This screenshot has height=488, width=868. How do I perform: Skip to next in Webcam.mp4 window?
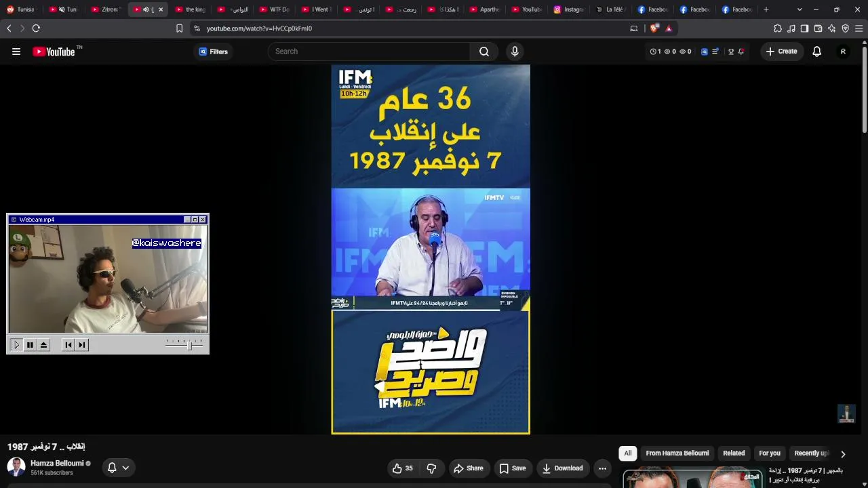pyautogui.click(x=82, y=345)
